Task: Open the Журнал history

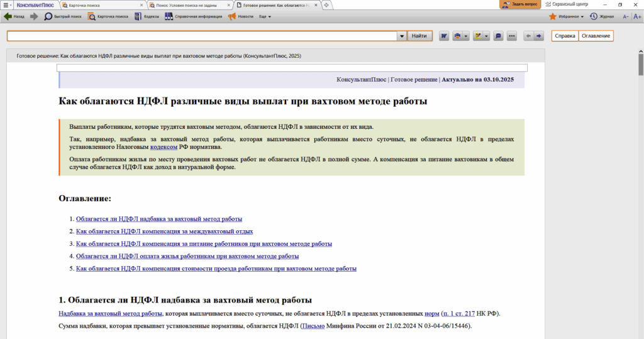Action: point(602,16)
